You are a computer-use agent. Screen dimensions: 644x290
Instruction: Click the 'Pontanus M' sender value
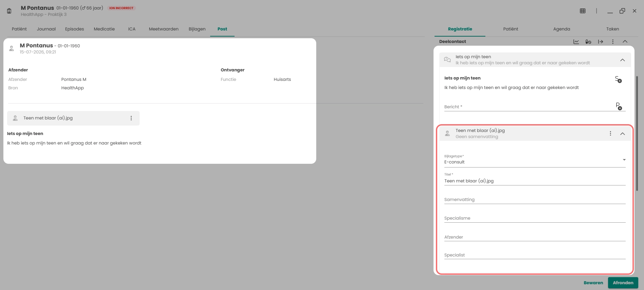pyautogui.click(x=74, y=80)
